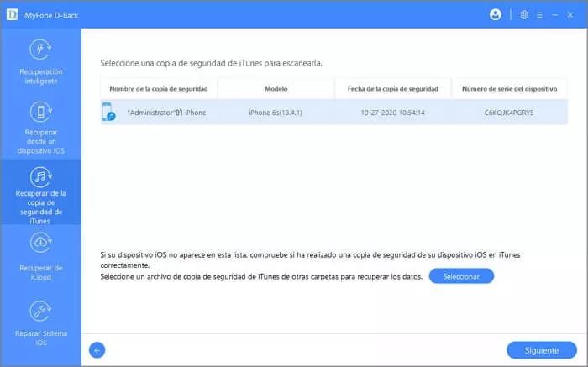
Task: Open the hamburger menu icon
Action: click(x=539, y=15)
